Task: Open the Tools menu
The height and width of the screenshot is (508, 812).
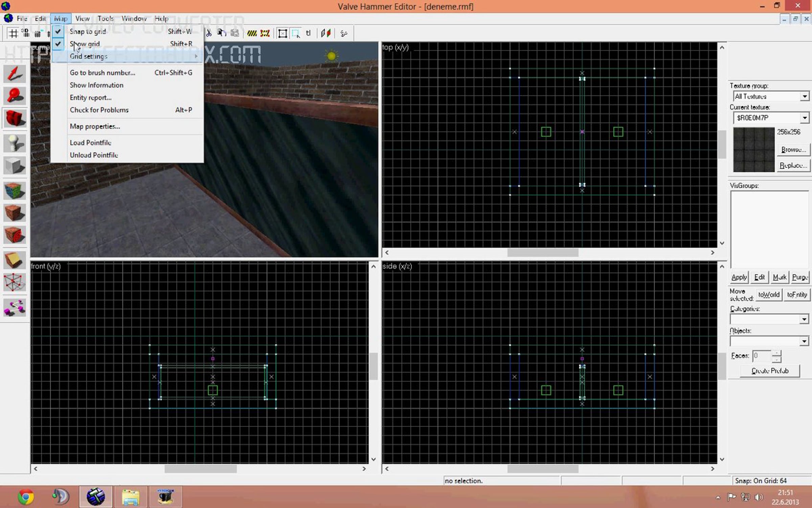Action: click(x=106, y=19)
